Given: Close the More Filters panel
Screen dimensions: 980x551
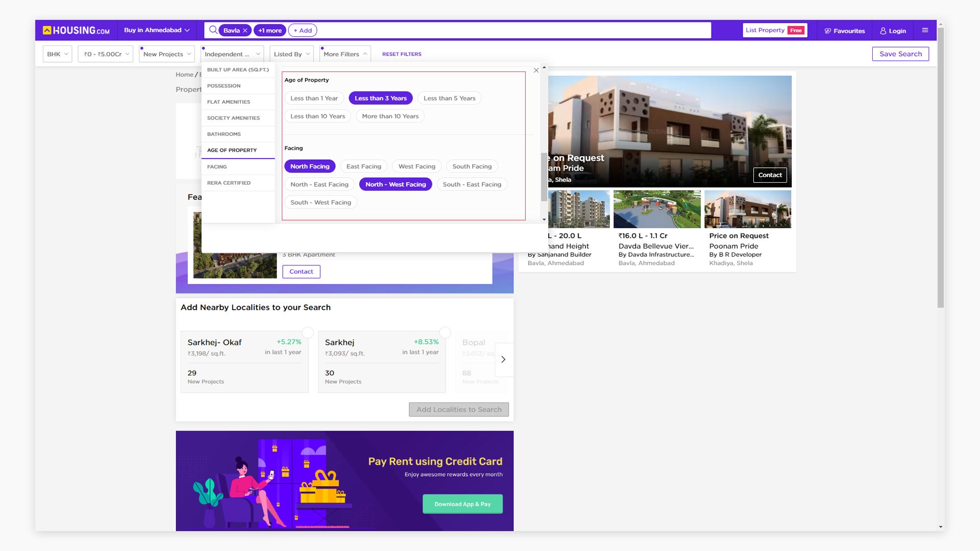Looking at the screenshot, I should 536,70.
